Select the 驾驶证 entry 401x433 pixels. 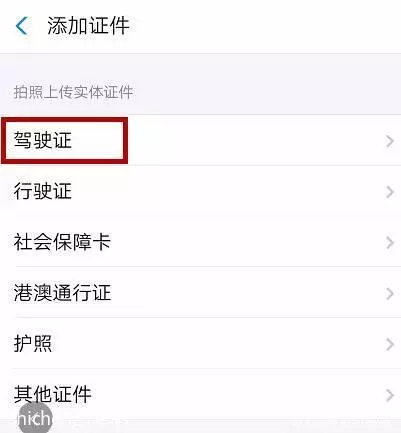(x=200, y=140)
